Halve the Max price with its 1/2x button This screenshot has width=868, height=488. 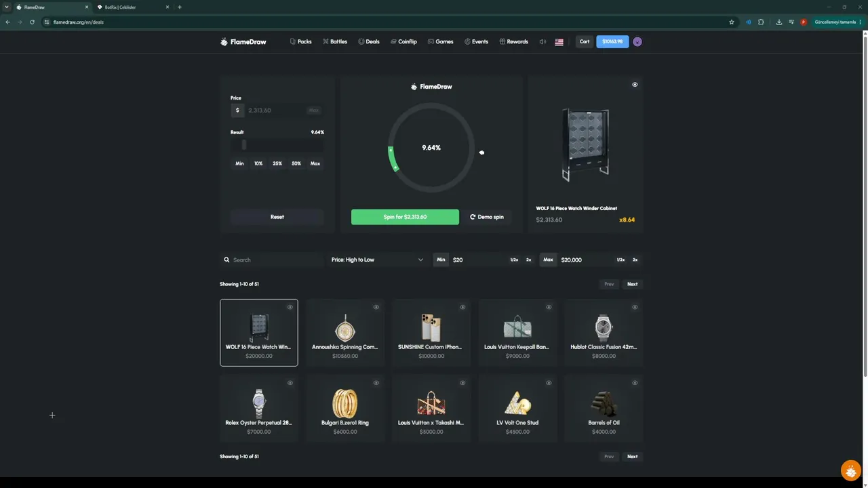point(620,260)
